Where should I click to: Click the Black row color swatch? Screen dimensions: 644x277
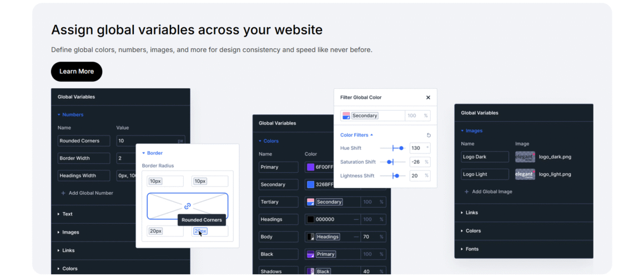tap(310, 254)
